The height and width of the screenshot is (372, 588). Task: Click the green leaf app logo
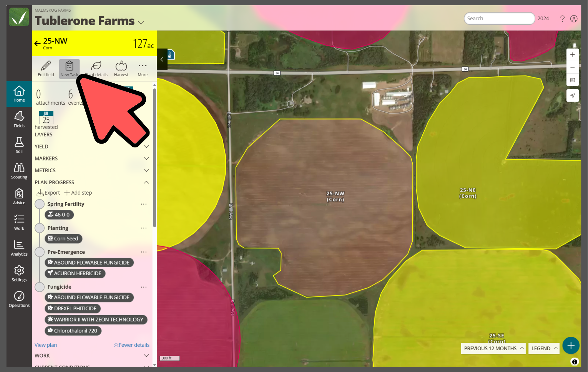[x=19, y=17]
